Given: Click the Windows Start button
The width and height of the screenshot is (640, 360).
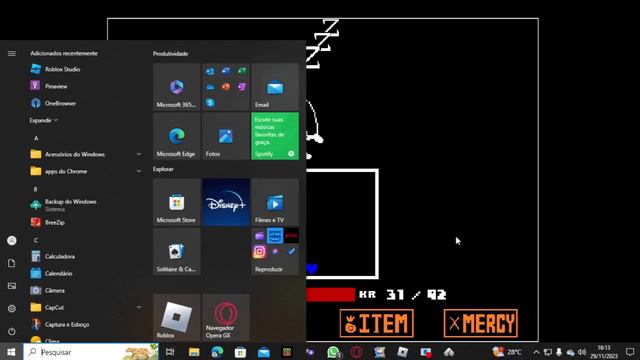Looking at the screenshot, I should click(11, 352).
